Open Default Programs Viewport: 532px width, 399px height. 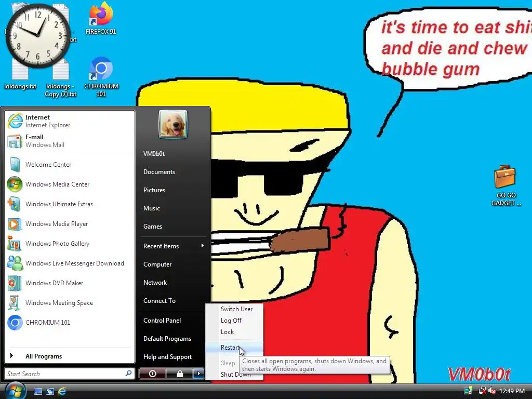(174, 339)
